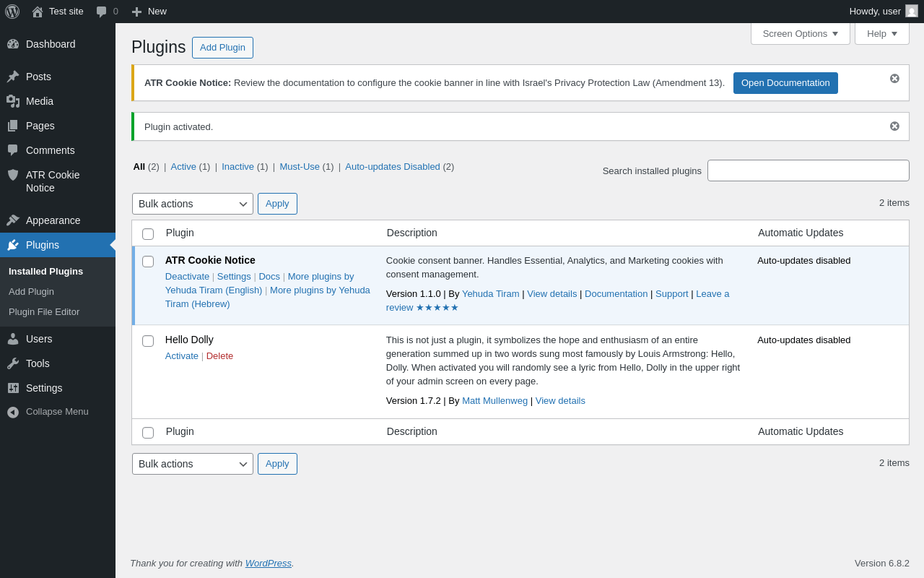Screen dimensions: 924x578
Task: Tick the Hello Dolly plugin checkbox
Action: (x=148, y=341)
